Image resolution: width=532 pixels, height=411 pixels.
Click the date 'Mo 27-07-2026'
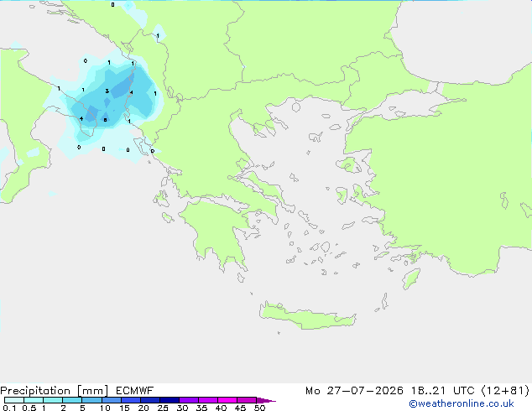point(354,391)
